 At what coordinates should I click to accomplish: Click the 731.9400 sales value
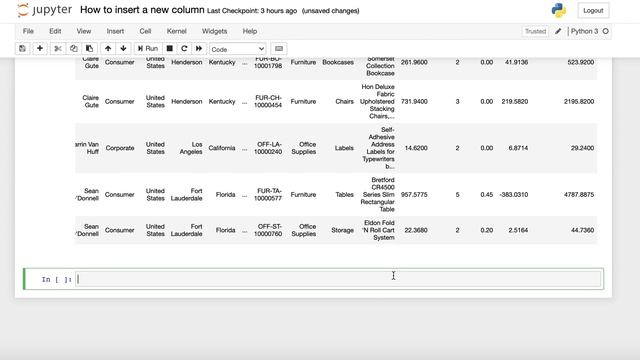[414, 101]
